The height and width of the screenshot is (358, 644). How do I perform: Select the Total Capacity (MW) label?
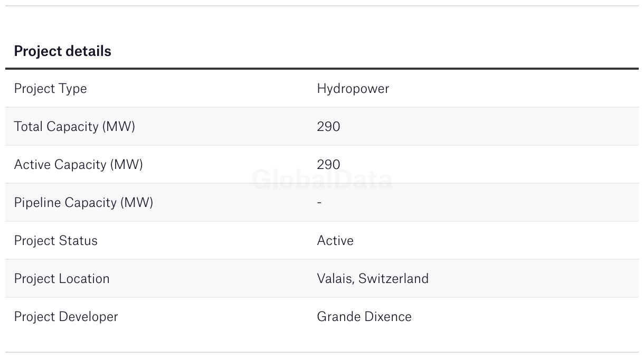pos(74,127)
